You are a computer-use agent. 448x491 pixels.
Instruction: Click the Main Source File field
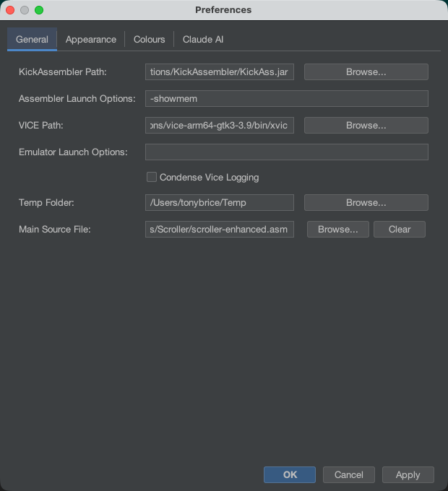pyautogui.click(x=220, y=230)
